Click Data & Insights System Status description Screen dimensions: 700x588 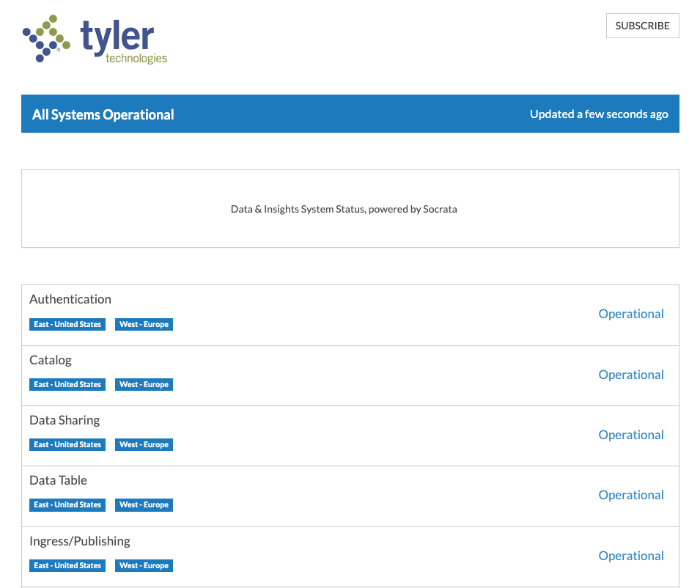pyautogui.click(x=344, y=209)
